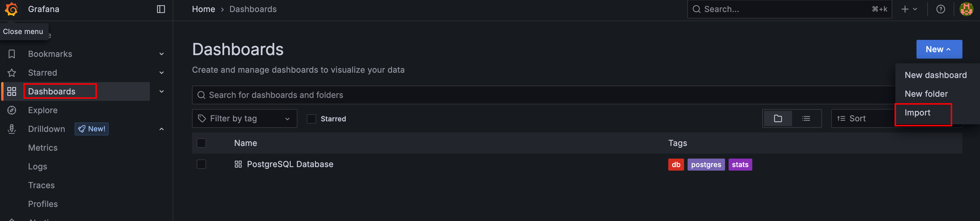Collapse the Drilldown section chevron
Viewport: 980px width, 221px height.
click(161, 129)
